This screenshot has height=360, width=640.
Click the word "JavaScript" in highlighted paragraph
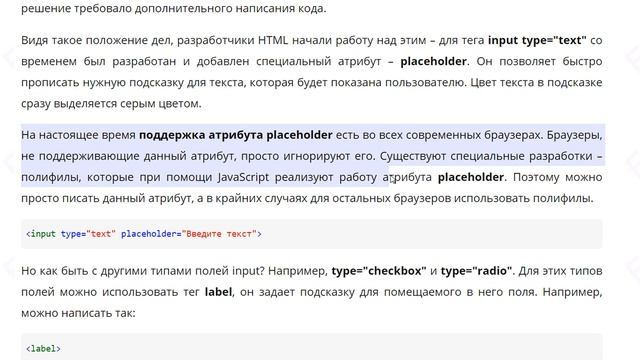(x=243, y=177)
